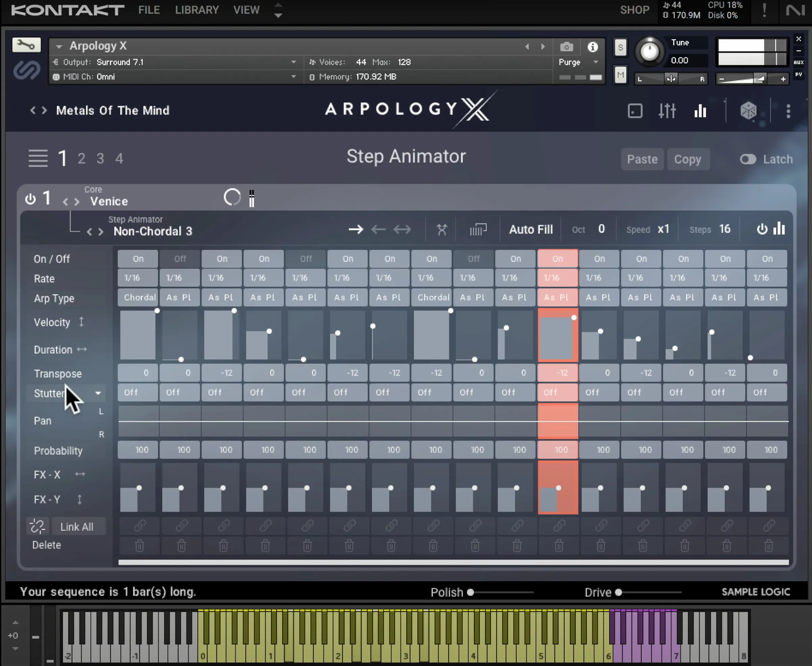Click the NI logo icon
Viewport: 812px width, 666px height.
tap(795, 10)
